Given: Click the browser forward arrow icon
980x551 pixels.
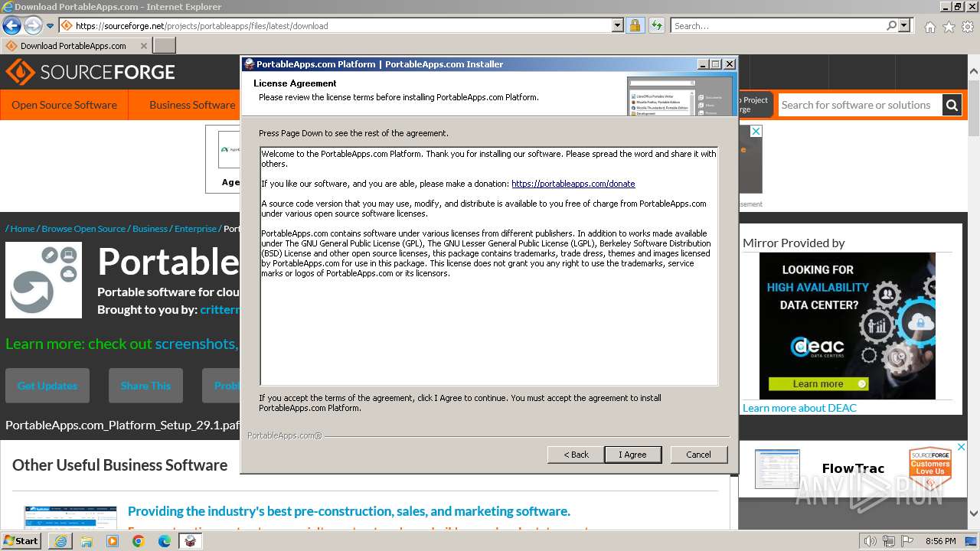Looking at the screenshot, I should click(32, 25).
